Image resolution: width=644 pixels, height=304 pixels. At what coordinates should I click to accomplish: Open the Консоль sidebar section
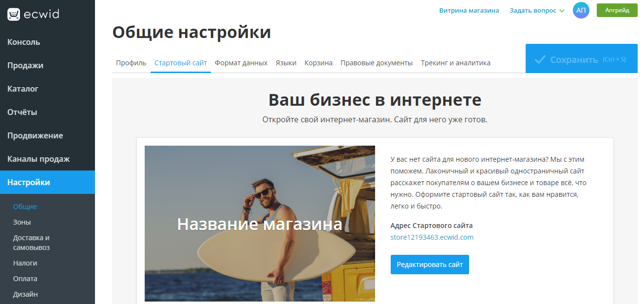point(21,42)
